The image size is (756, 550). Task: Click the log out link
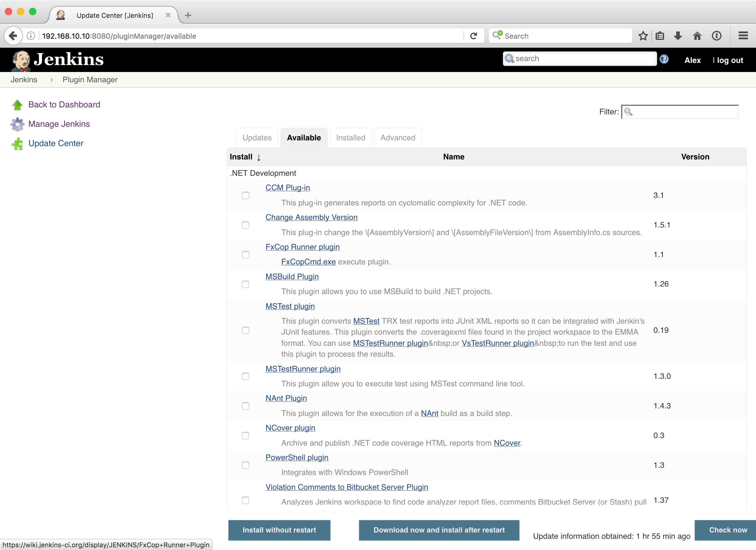point(730,61)
